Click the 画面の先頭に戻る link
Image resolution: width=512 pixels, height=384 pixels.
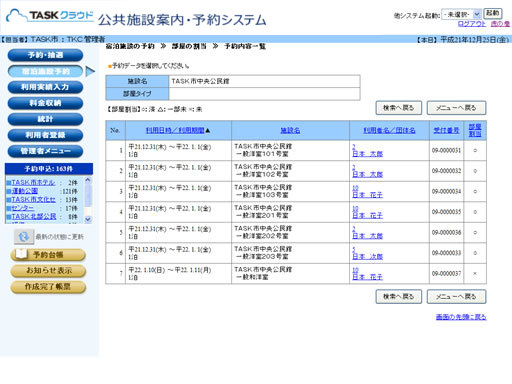pos(461,317)
